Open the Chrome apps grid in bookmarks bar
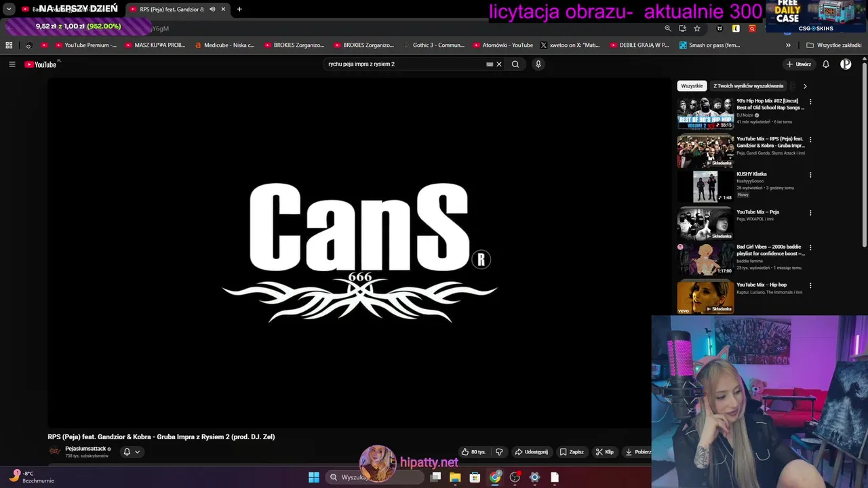Screen dimensions: 868x488 pyautogui.click(x=9, y=45)
